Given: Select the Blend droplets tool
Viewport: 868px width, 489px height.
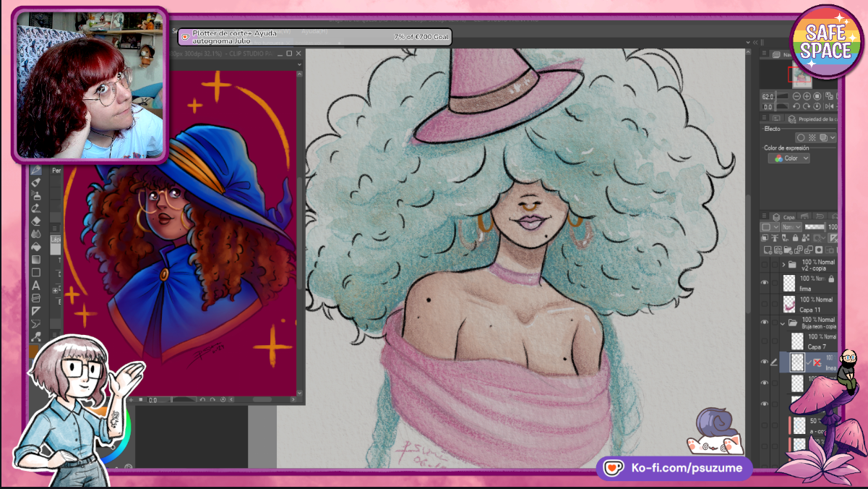Looking at the screenshot, I should (x=36, y=234).
